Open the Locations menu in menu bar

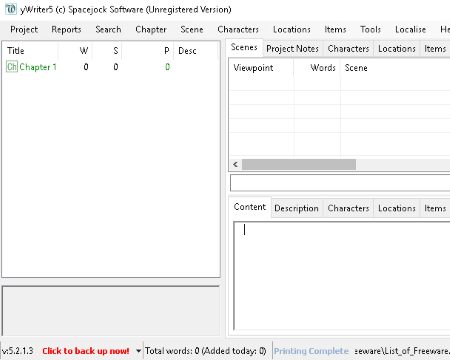[x=292, y=30]
